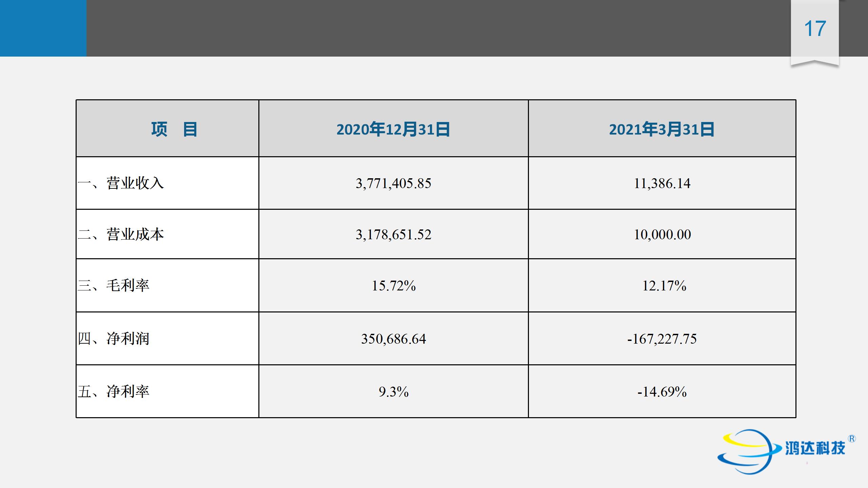
Task: Click the 鸿达科技 logo text
Action: point(815,449)
